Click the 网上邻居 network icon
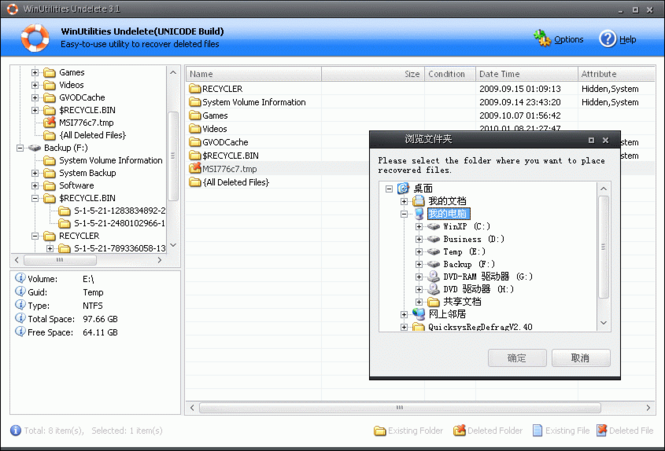 point(418,314)
